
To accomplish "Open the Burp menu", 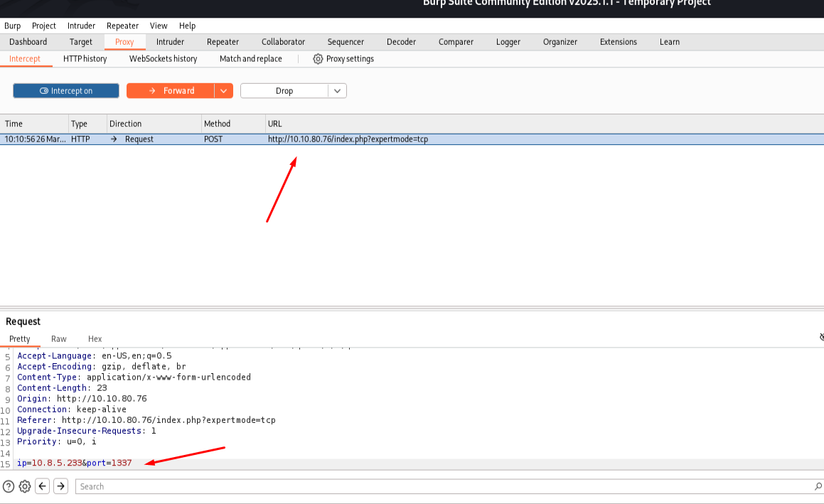I will [x=13, y=26].
